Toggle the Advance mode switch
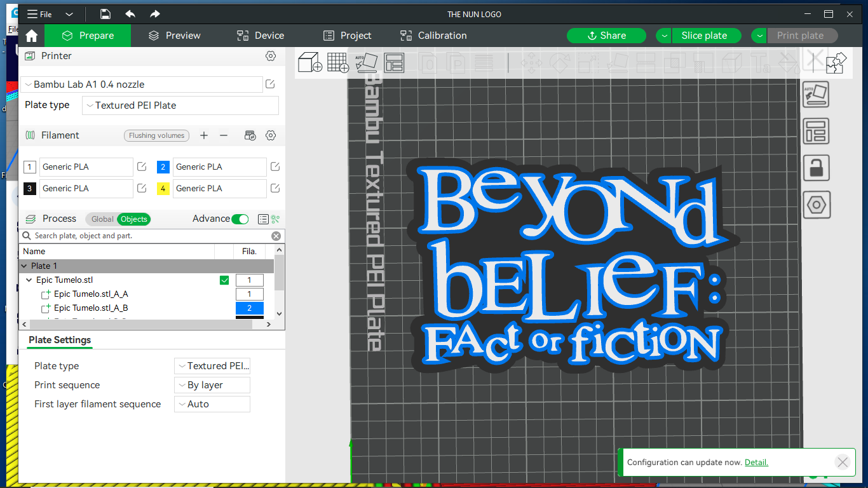The image size is (868, 488). point(240,219)
